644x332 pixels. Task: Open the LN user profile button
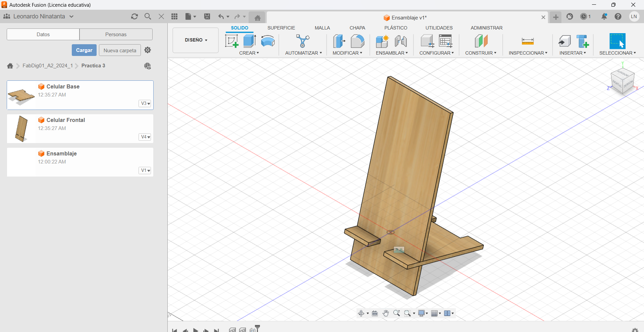coord(634,16)
